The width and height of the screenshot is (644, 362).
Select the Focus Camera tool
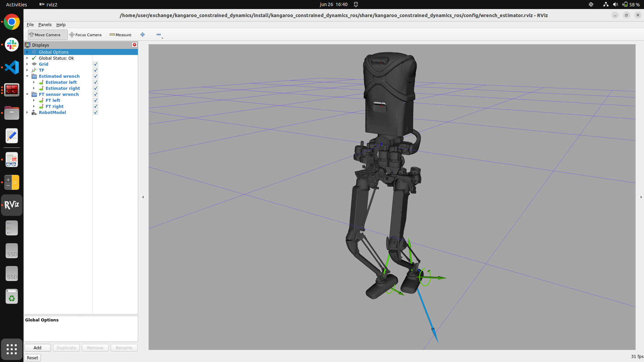(85, 35)
